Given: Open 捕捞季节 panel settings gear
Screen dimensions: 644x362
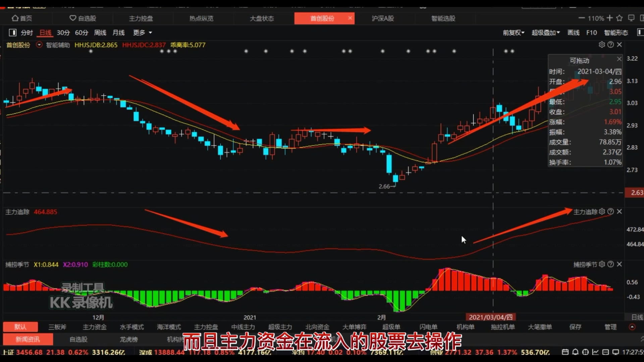Looking at the screenshot, I should point(602,264).
